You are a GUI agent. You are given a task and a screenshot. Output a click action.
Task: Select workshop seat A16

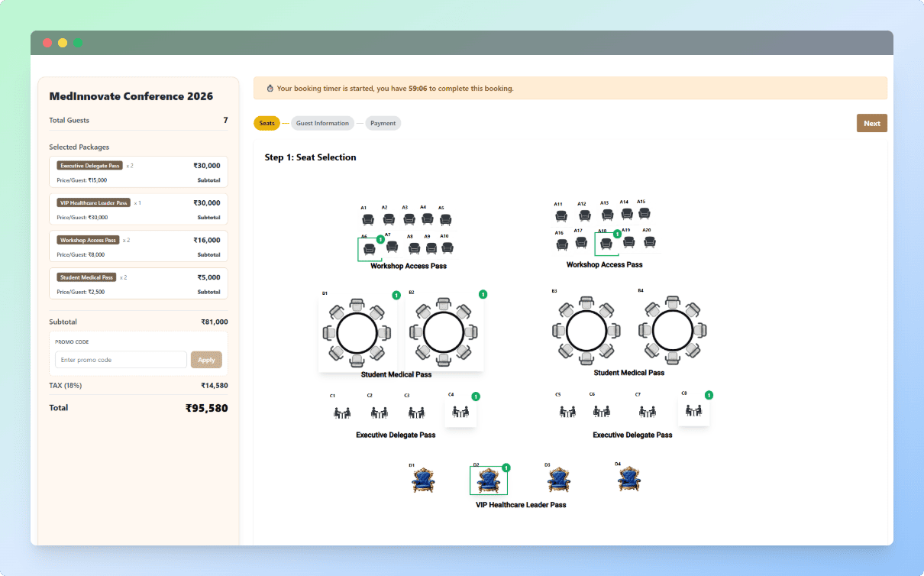point(562,244)
